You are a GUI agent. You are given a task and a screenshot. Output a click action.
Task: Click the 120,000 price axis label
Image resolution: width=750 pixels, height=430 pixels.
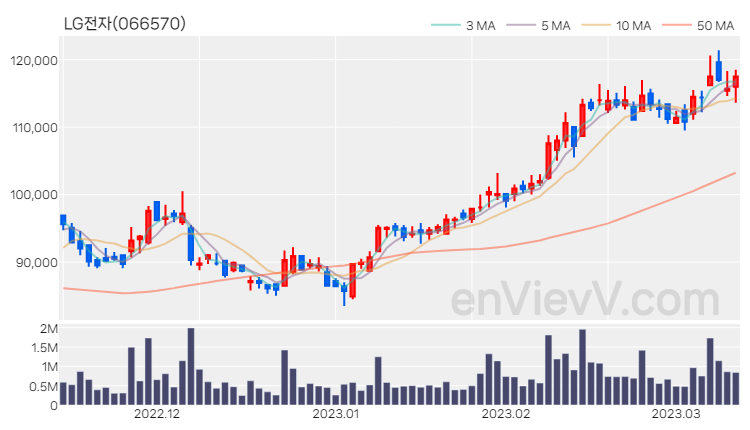click(x=33, y=61)
